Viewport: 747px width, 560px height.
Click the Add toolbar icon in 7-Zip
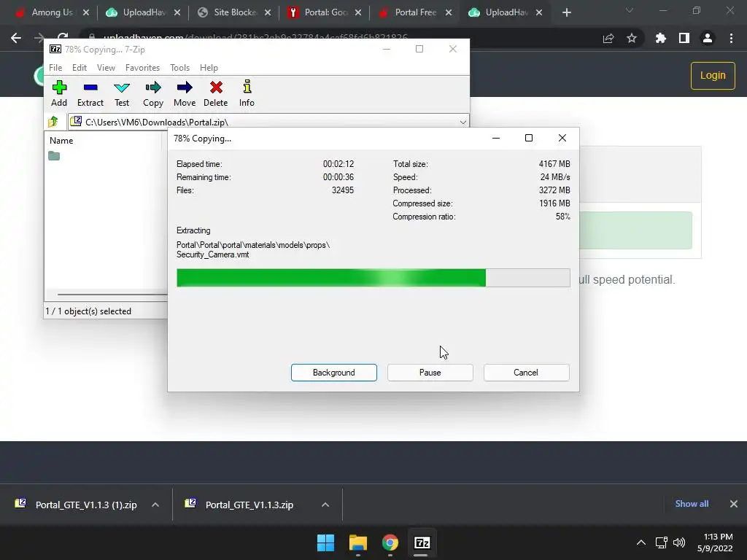[x=59, y=93]
